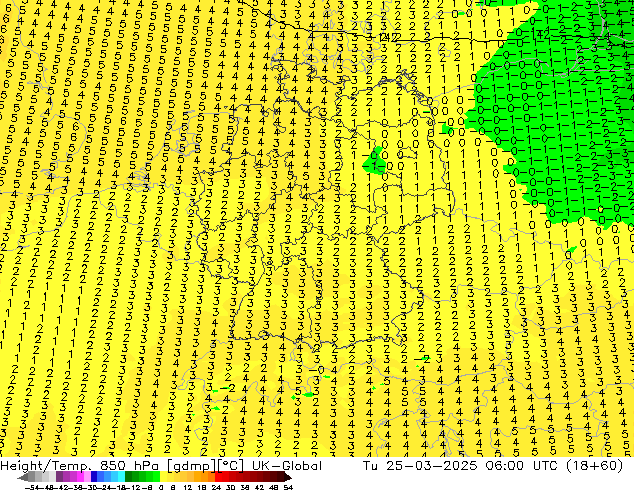
Task: Click the '[°C]' unit label
Action: tap(232, 466)
